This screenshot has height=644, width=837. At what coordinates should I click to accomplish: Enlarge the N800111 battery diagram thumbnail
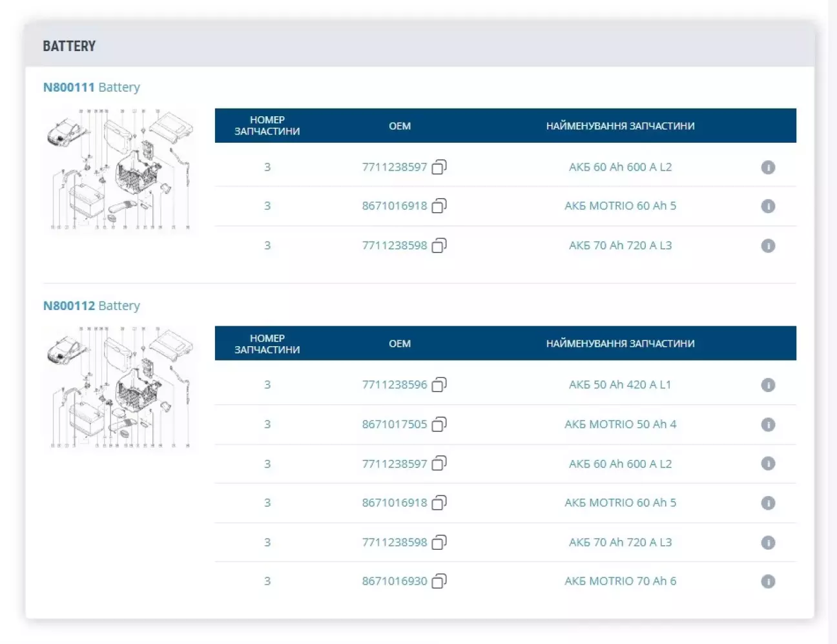click(119, 169)
